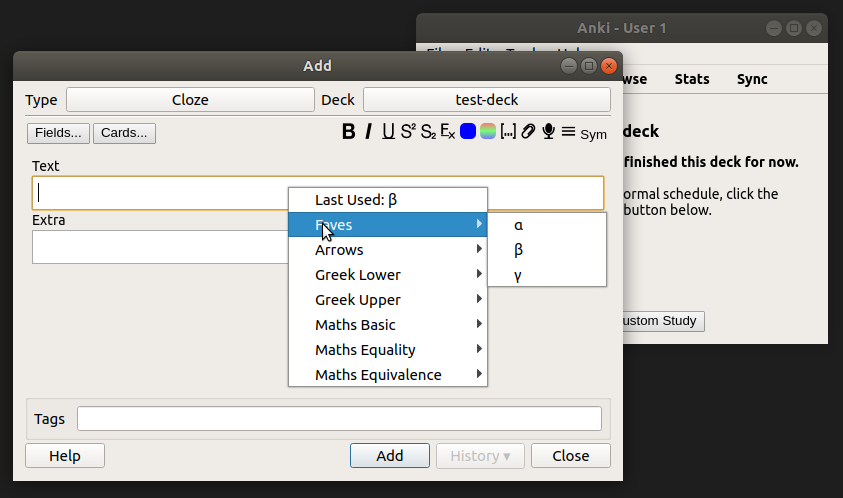843x498 pixels.
Task: Open the Greek Upper submenu
Action: (x=388, y=300)
